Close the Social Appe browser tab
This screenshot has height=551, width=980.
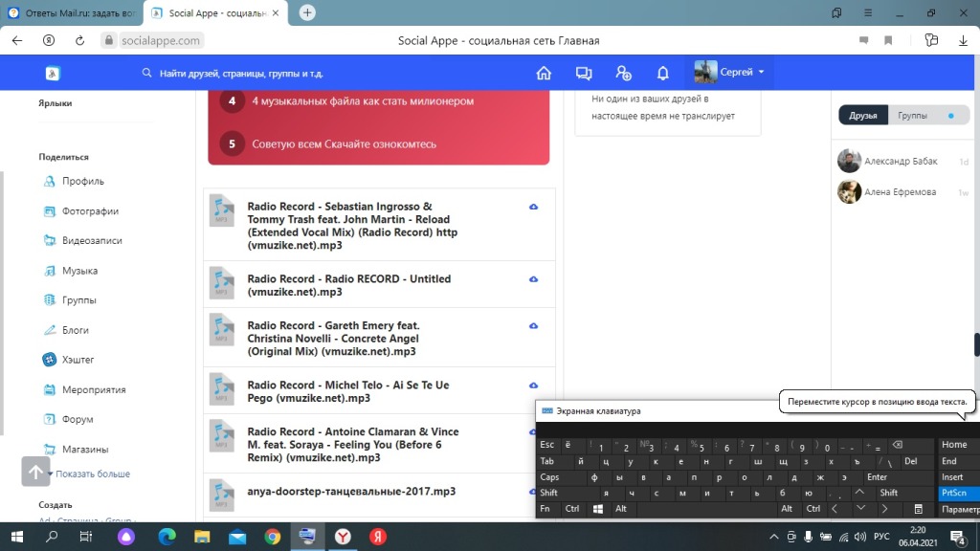point(275,12)
